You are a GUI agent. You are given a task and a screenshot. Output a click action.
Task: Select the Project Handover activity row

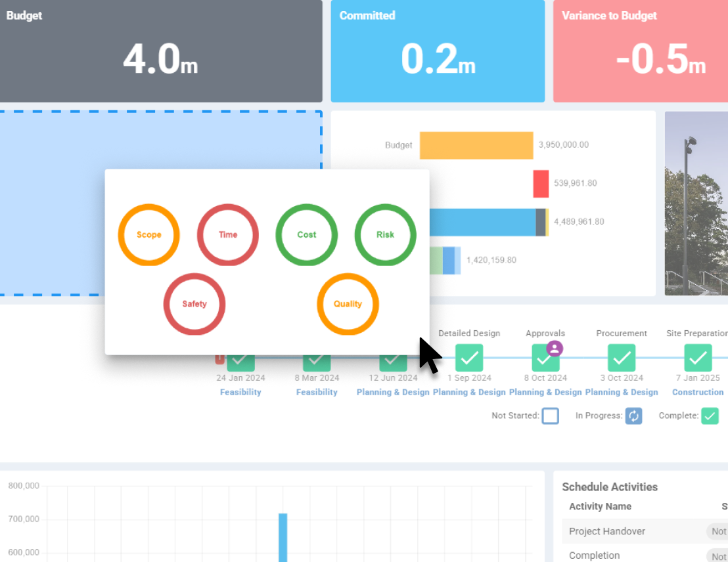pyautogui.click(x=608, y=531)
